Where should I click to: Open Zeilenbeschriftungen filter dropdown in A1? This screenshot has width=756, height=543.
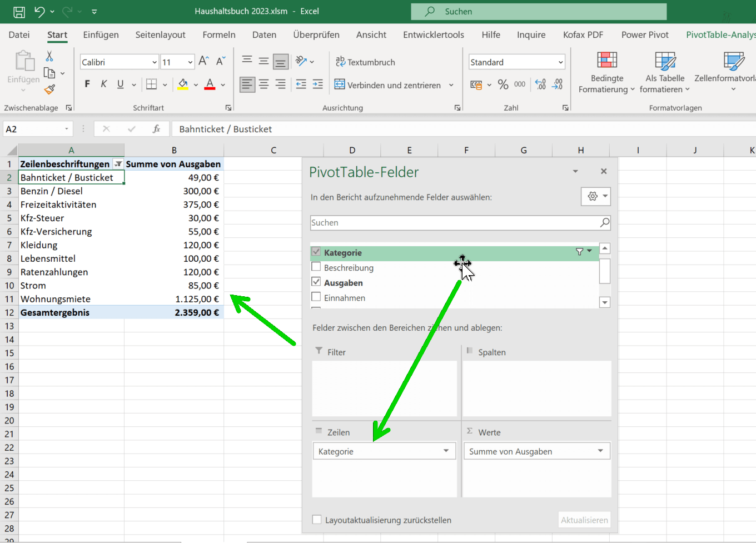point(118,164)
